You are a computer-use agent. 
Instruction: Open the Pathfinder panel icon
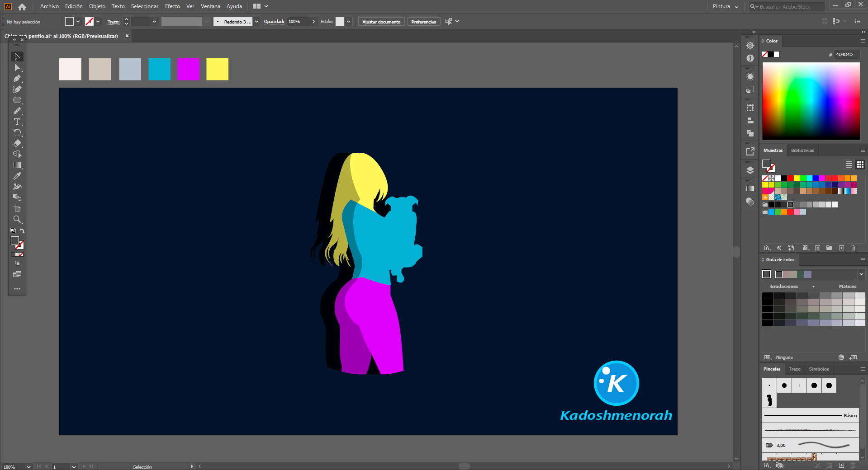[x=750, y=133]
